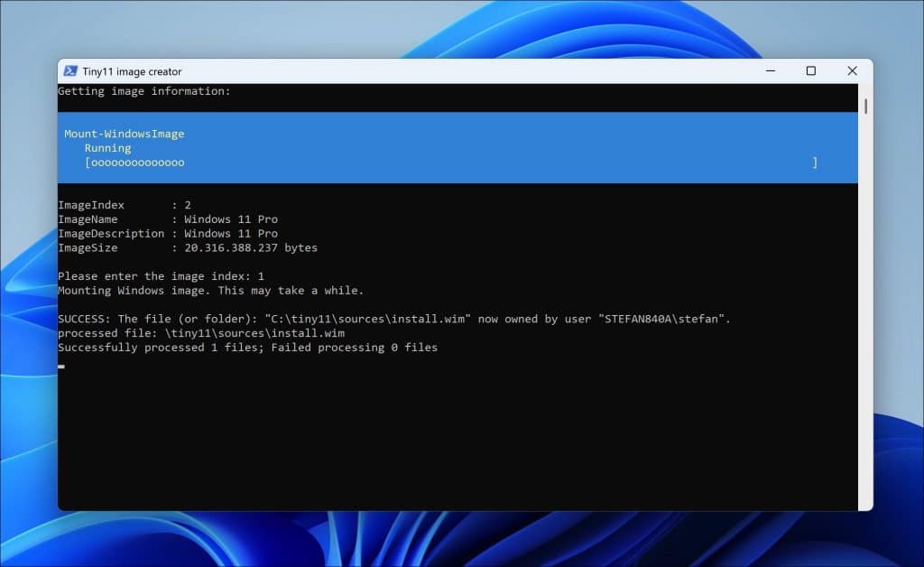Click the blinking console cursor
This screenshot has width=924, height=567.
[x=61, y=367]
